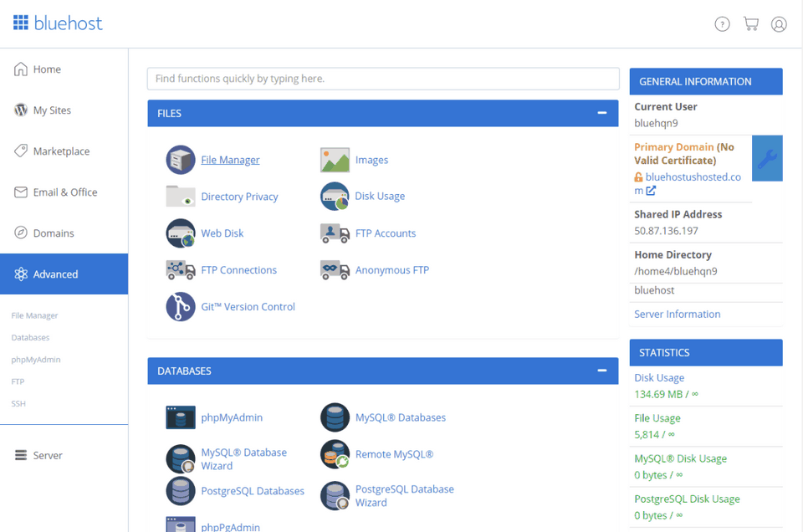Viewport: 803px width, 532px height.
Task: Open Remote MySQL icon
Action: (335, 454)
